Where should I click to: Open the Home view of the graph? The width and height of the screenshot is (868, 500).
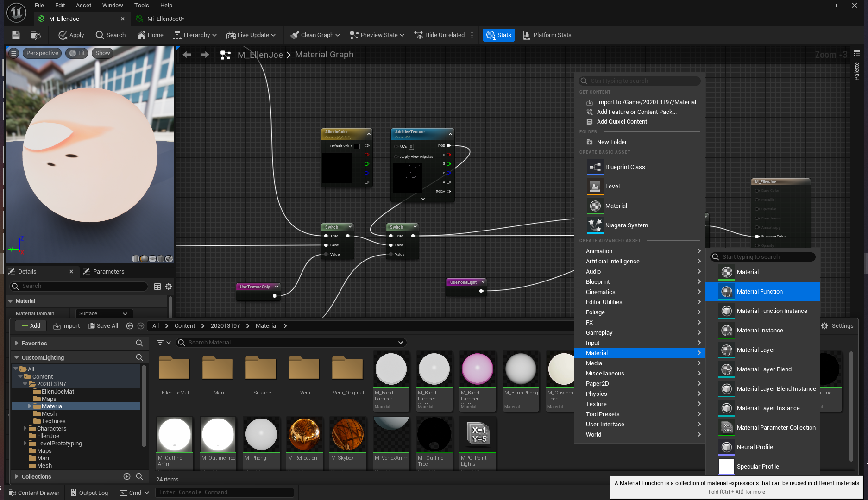click(150, 35)
